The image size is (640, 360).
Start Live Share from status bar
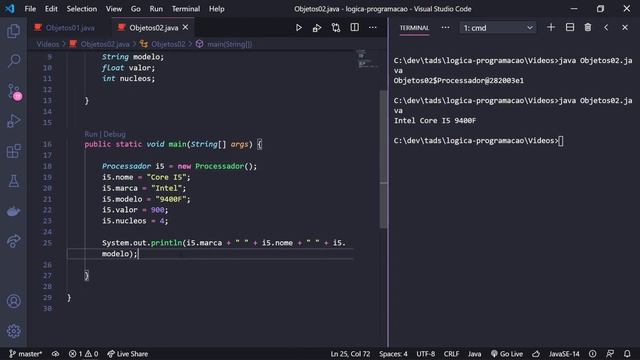tap(127, 354)
